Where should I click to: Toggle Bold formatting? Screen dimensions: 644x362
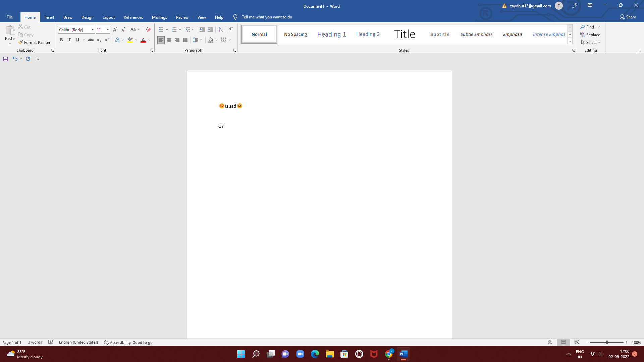click(61, 40)
